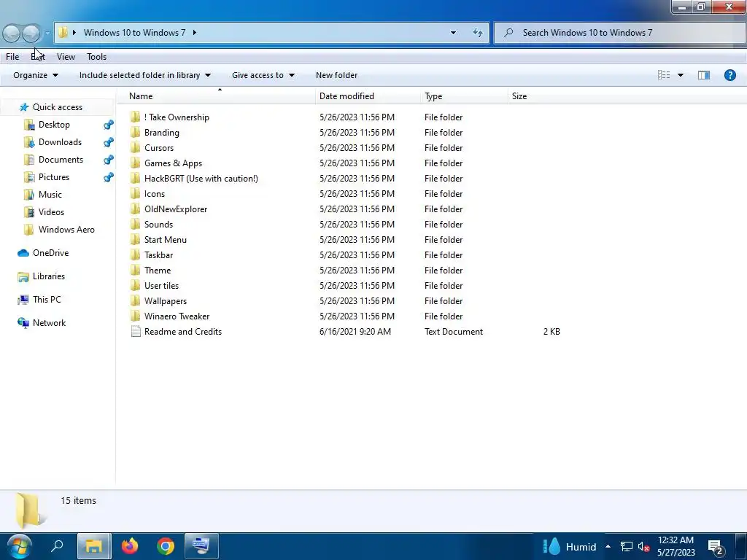Click the Wallpapers folder icon
The width and height of the screenshot is (747, 560).
click(x=135, y=301)
